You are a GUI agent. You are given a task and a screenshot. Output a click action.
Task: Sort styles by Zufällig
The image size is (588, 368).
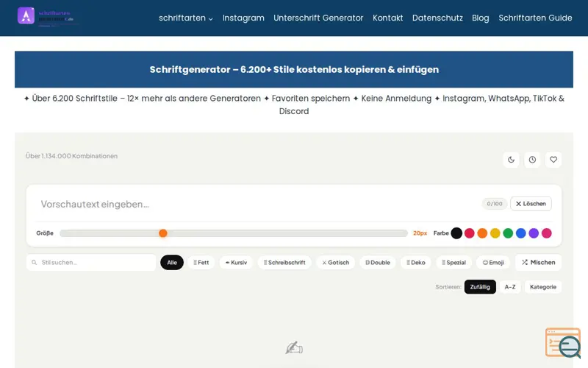480,287
